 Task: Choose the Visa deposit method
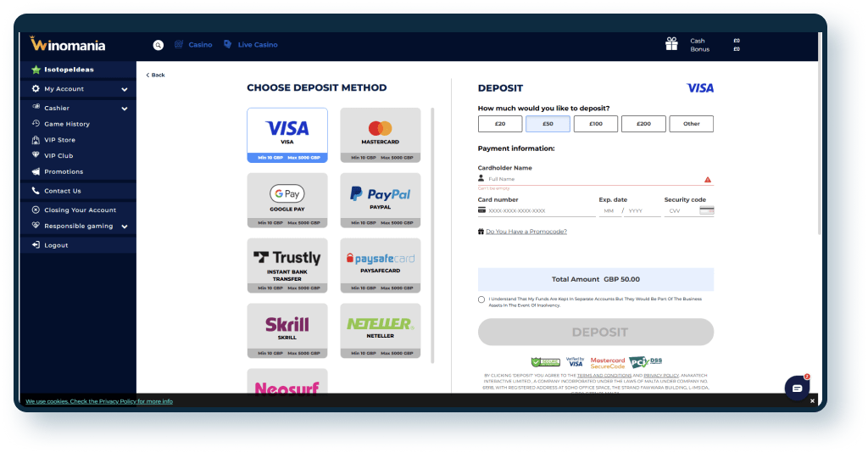tap(287, 135)
